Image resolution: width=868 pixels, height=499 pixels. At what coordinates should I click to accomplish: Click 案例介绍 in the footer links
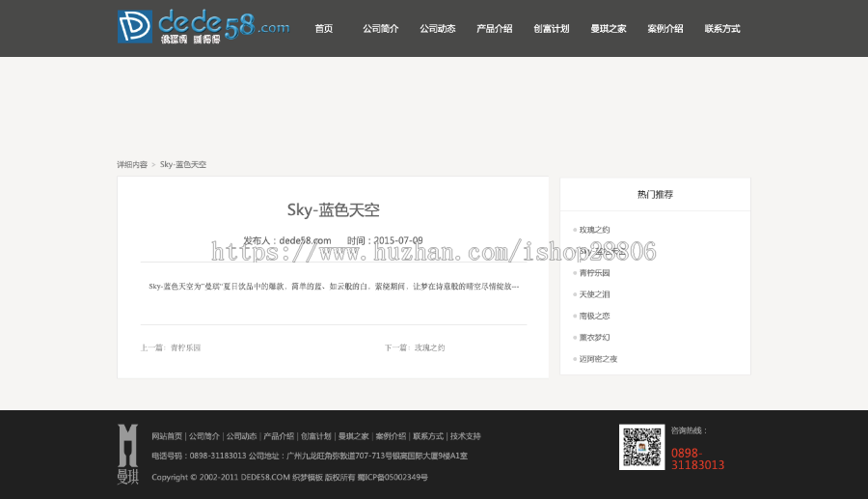coord(391,436)
